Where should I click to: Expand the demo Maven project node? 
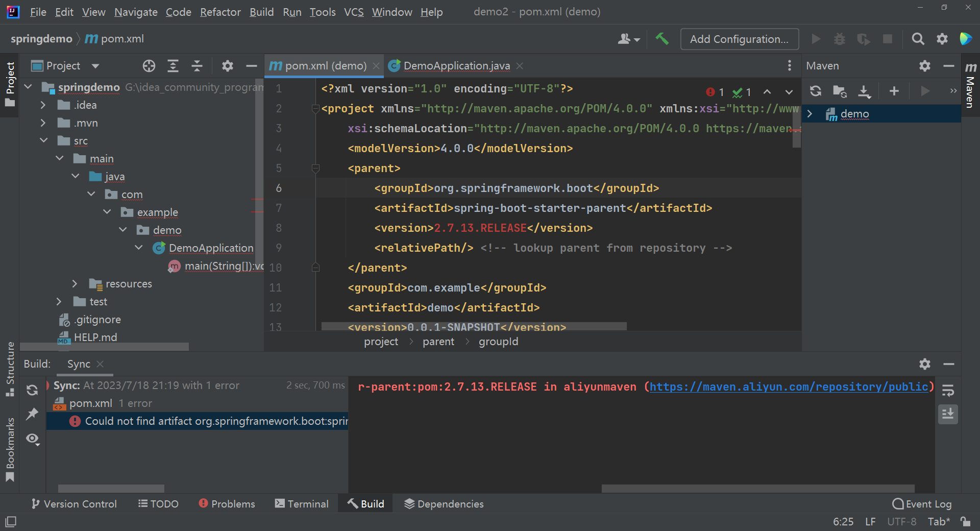(810, 114)
